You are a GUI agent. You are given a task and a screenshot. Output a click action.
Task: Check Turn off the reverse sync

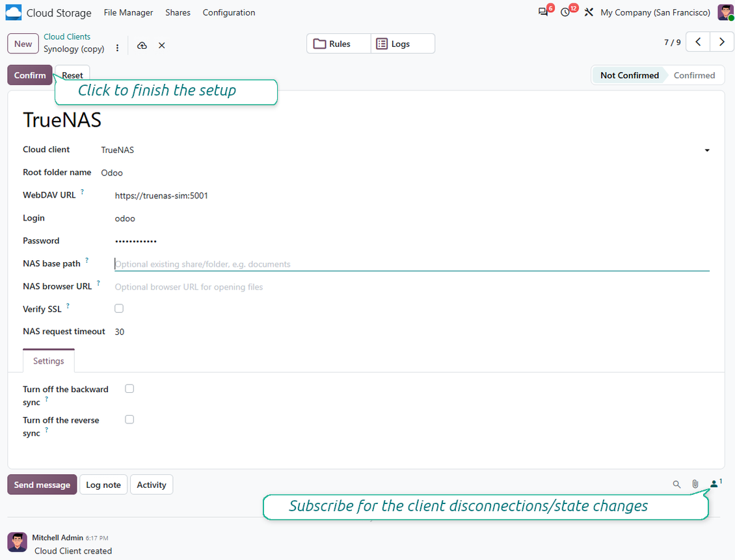pyautogui.click(x=129, y=420)
